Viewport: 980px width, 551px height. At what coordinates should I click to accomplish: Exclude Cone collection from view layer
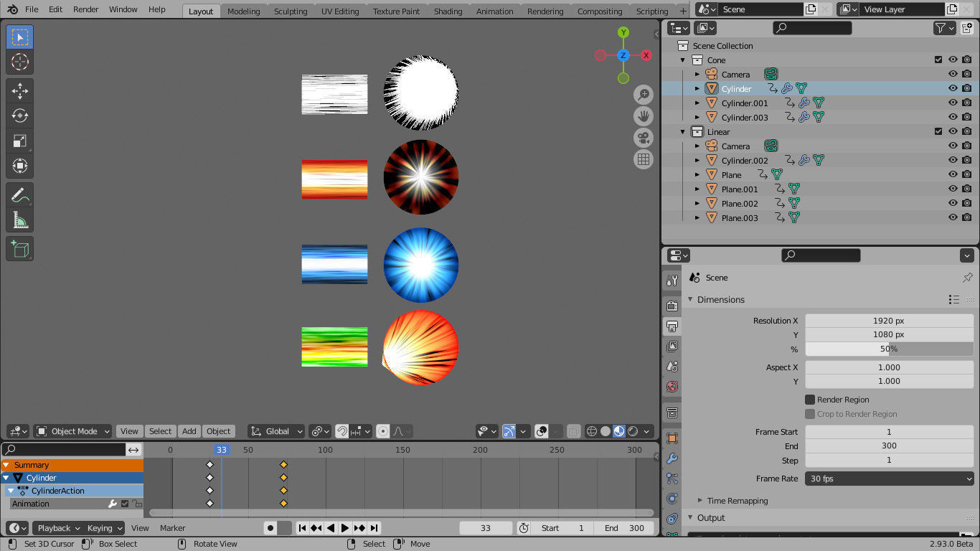click(x=938, y=60)
